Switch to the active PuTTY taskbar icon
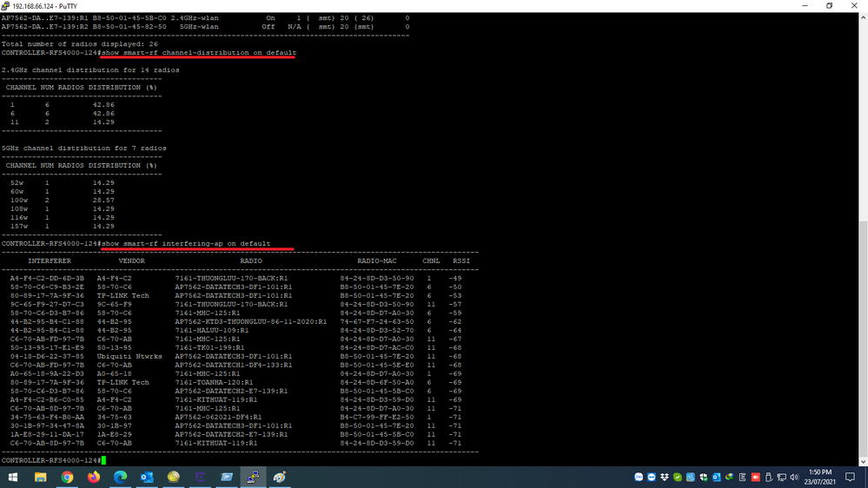This screenshot has width=868, height=488. [x=253, y=478]
